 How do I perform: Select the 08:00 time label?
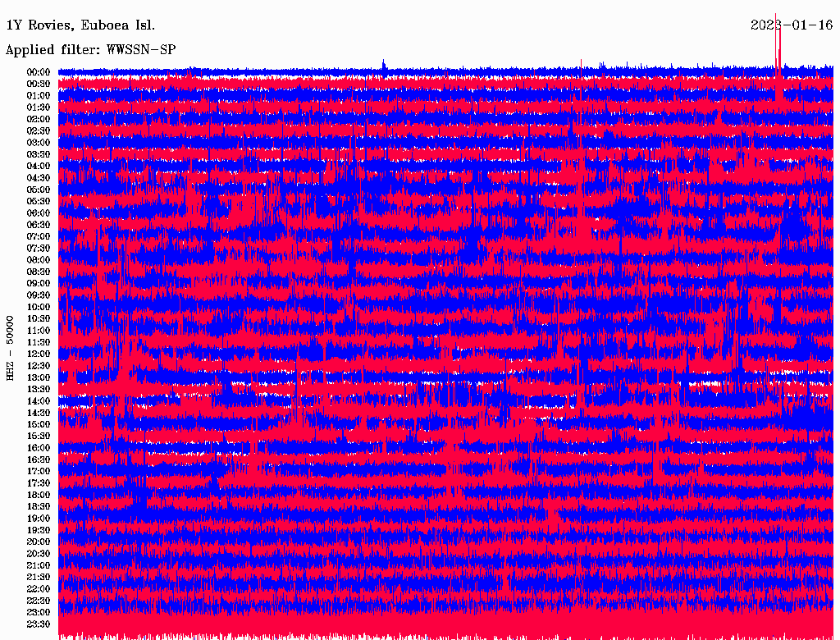[39, 260]
